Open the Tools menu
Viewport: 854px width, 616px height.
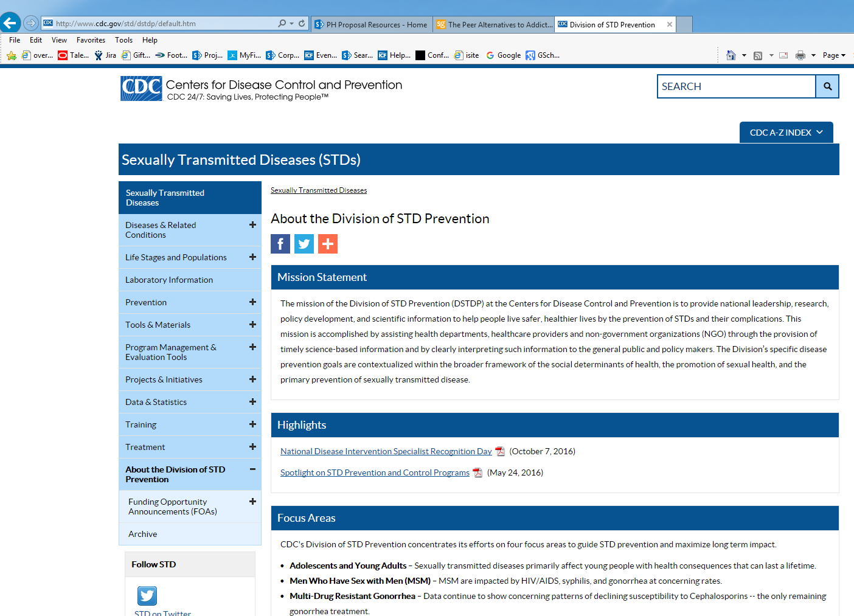coord(123,40)
